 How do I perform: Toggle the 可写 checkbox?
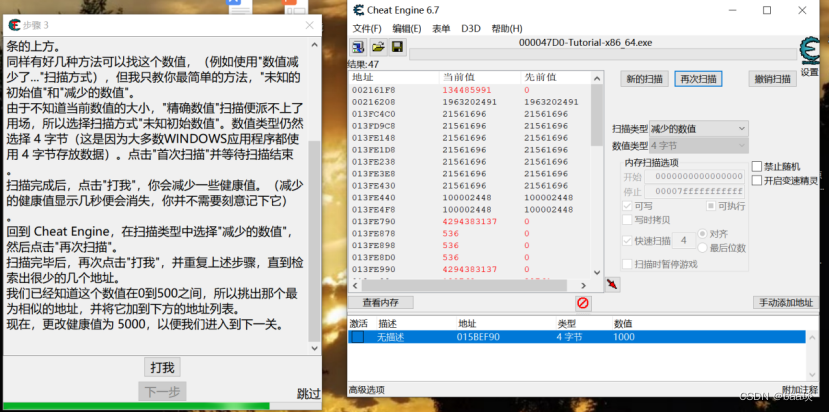pyautogui.click(x=627, y=206)
